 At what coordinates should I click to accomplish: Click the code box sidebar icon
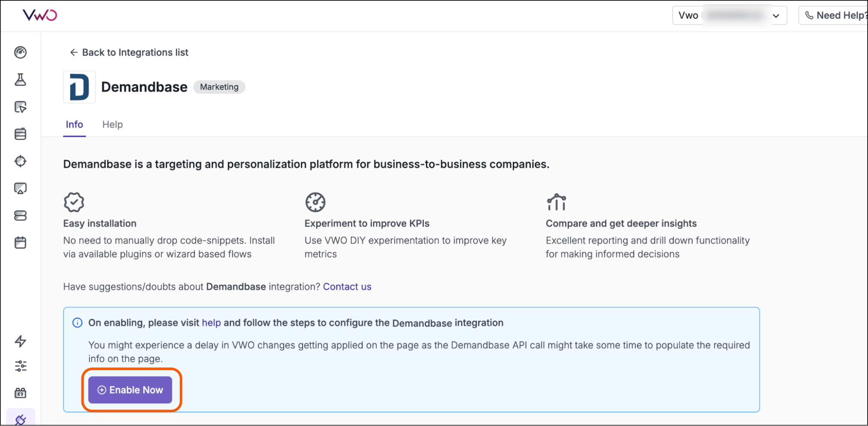click(20, 393)
